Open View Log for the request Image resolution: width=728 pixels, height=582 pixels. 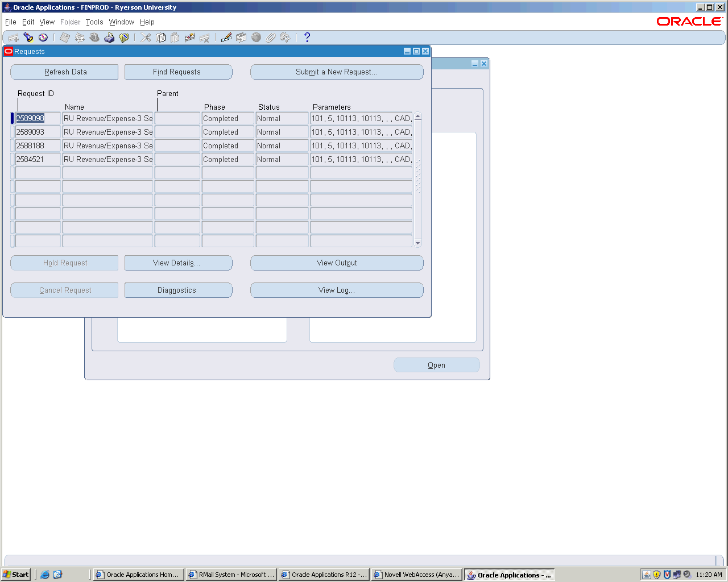[337, 290]
